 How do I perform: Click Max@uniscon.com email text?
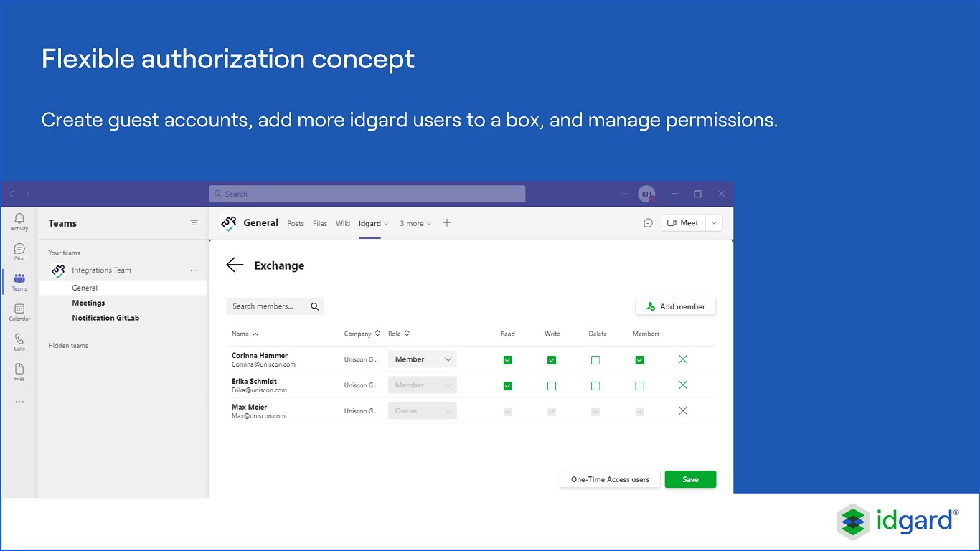(x=258, y=416)
